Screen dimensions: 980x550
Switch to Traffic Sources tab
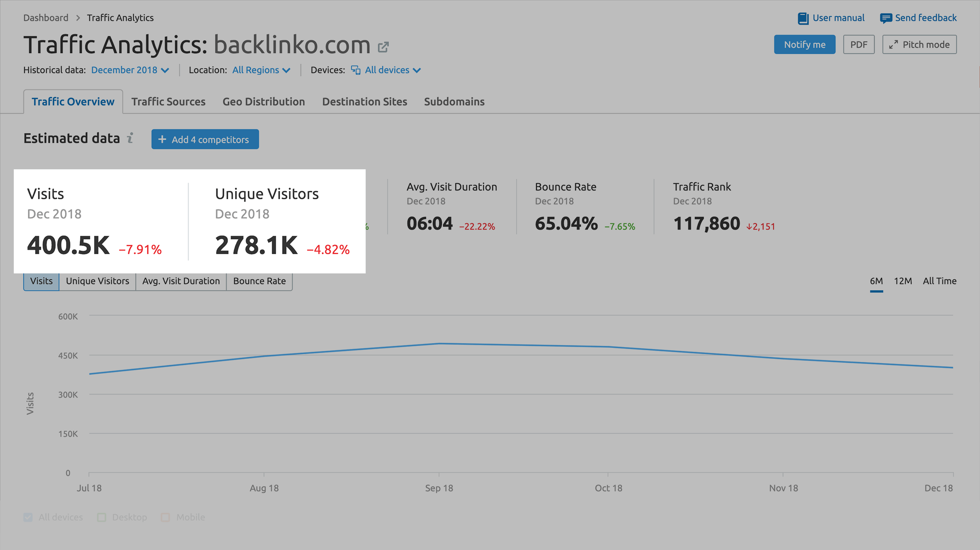(x=169, y=101)
